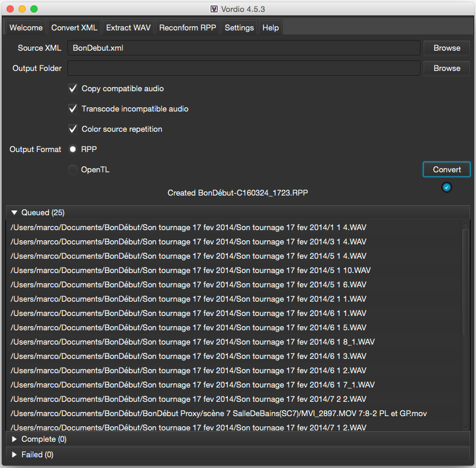The width and height of the screenshot is (476, 468).
Task: Click the Convert button
Action: pyautogui.click(x=447, y=169)
